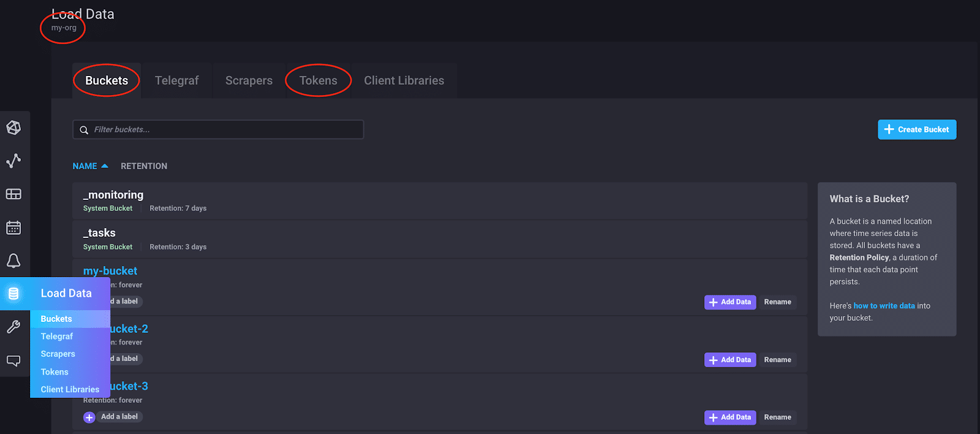Toggle NAME column sort order
The height and width of the screenshot is (434, 980).
click(90, 166)
